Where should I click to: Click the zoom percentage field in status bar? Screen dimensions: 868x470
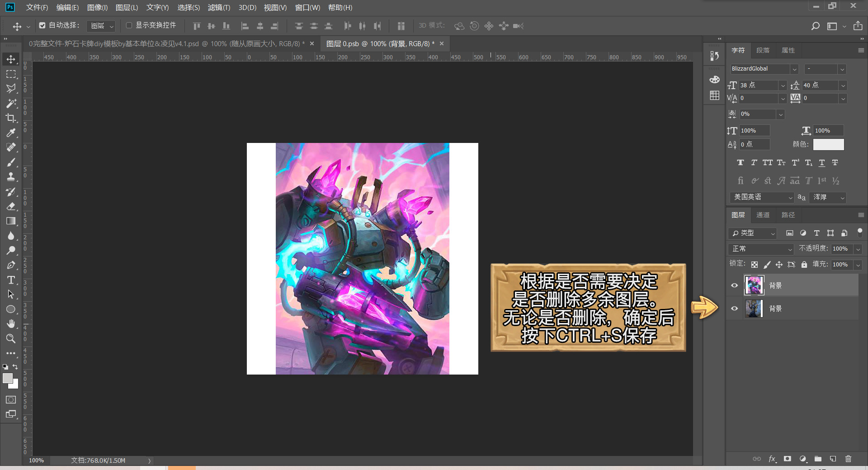pos(36,460)
